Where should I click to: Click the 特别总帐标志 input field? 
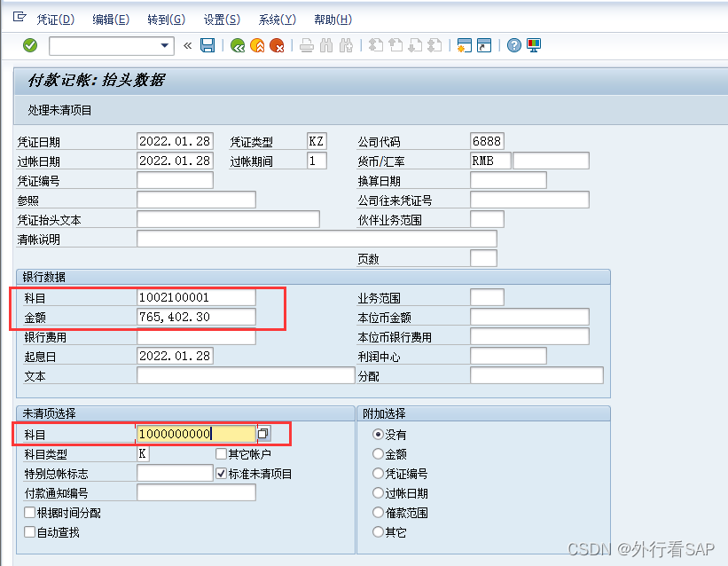point(175,473)
